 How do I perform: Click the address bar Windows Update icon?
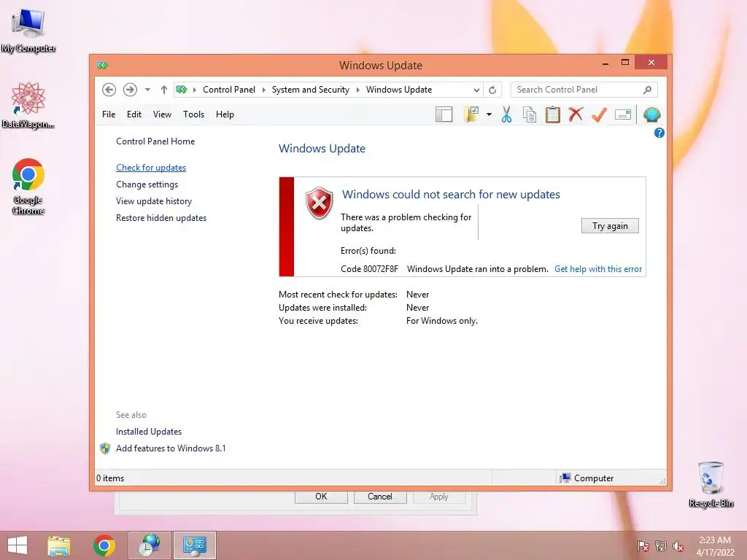point(182,90)
